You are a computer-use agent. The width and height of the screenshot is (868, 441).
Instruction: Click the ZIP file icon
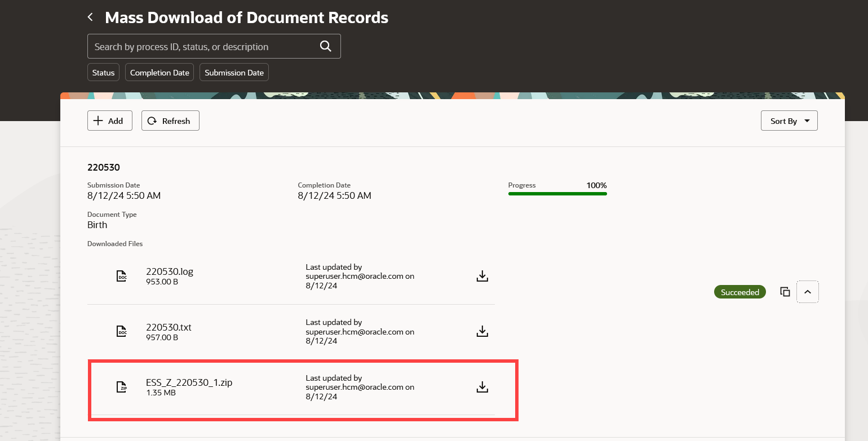pyautogui.click(x=122, y=387)
